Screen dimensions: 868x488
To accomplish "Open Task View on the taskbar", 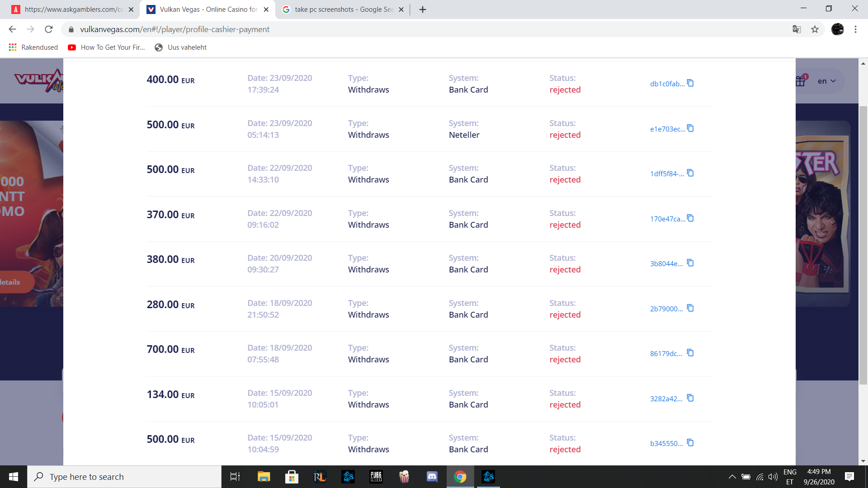I will tap(235, 477).
